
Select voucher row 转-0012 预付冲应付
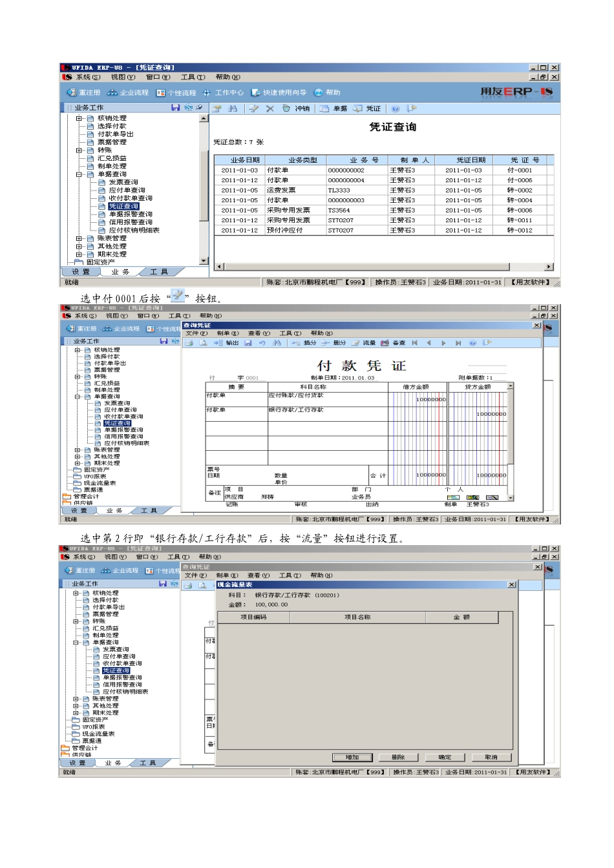click(x=384, y=231)
